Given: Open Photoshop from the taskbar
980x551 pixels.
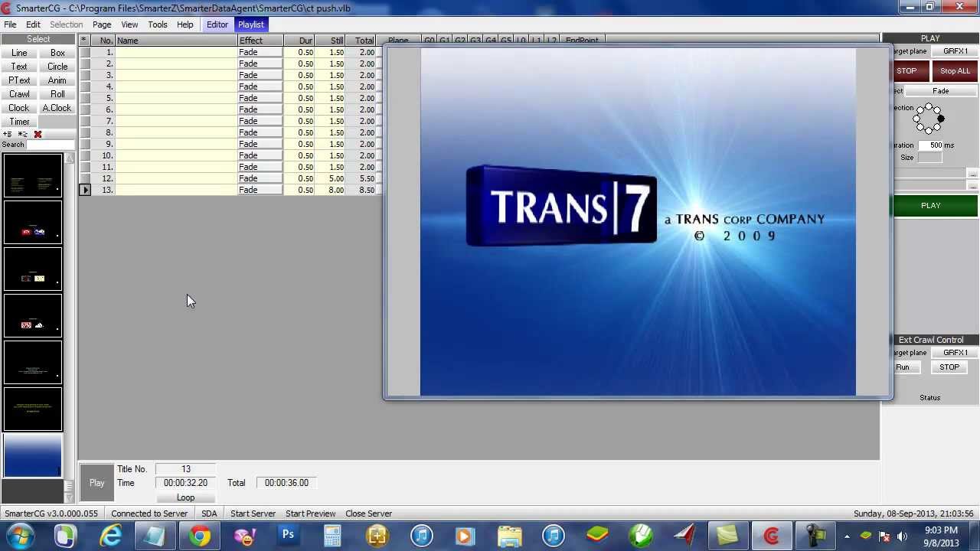Looking at the screenshot, I should point(288,536).
